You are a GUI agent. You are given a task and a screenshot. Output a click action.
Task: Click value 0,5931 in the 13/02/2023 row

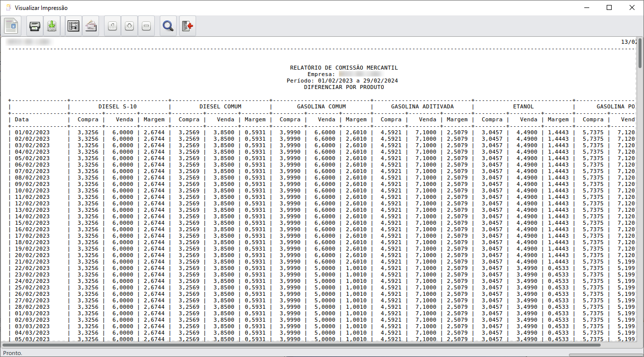255,210
